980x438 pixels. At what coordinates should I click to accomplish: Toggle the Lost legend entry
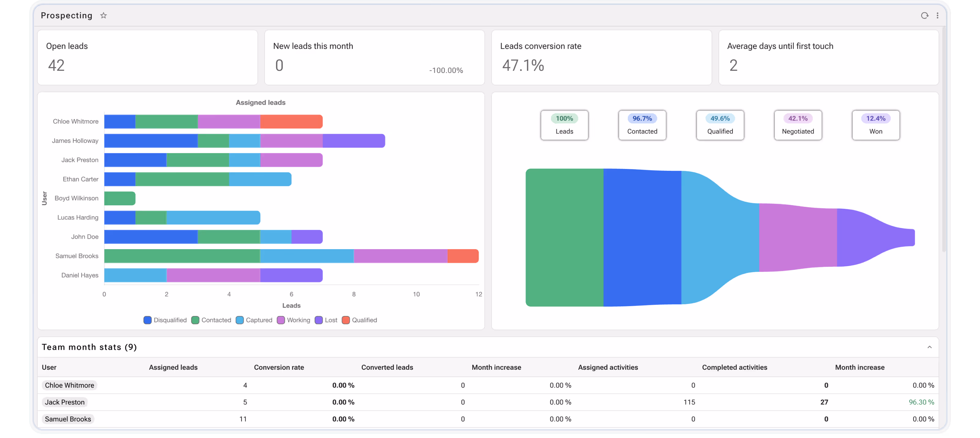click(326, 320)
